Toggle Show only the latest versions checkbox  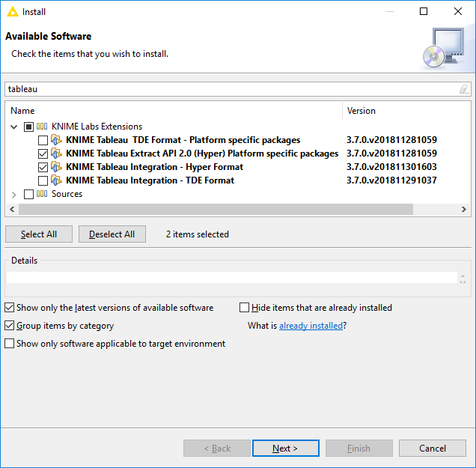point(10,308)
